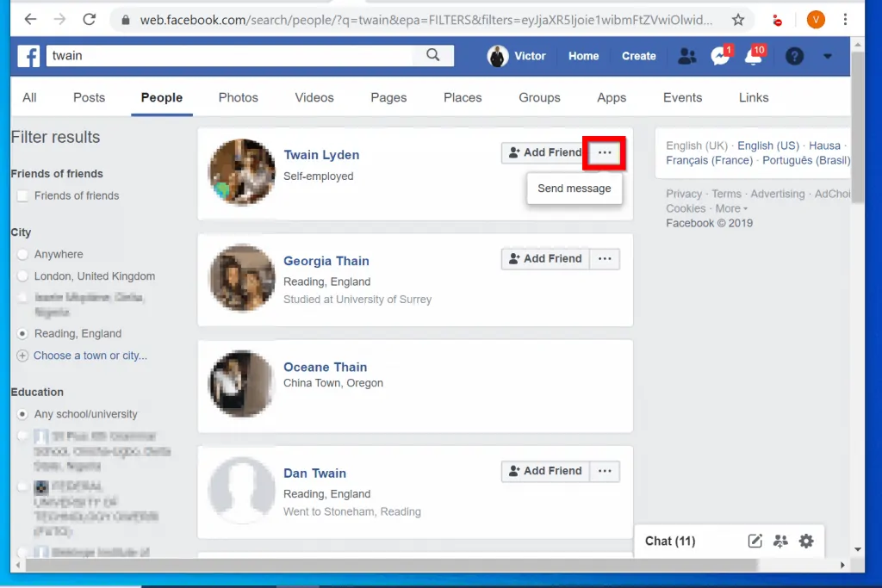
Task: Switch language to English (US)
Action: 767,145
